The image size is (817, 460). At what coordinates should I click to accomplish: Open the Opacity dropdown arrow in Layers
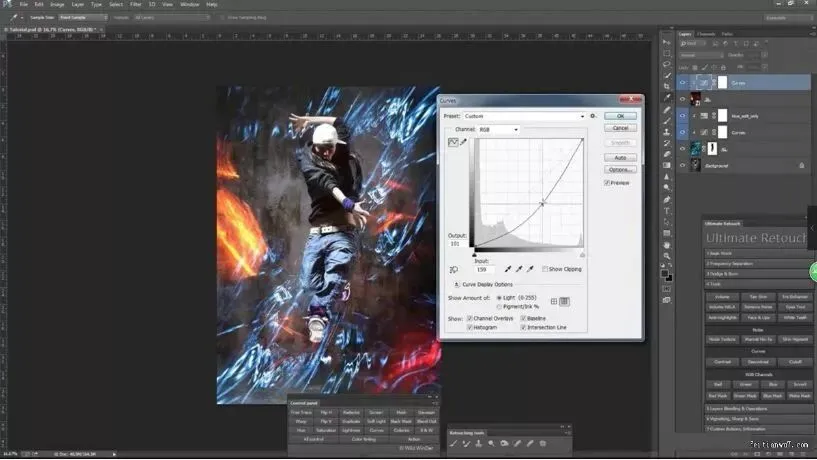point(764,55)
